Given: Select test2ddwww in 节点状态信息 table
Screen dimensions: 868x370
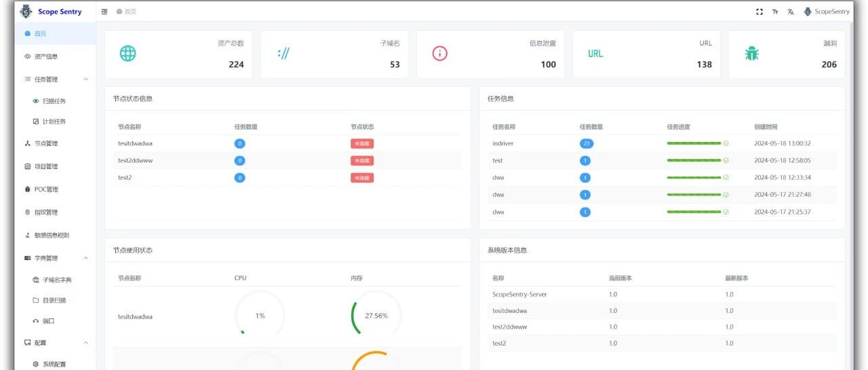Looking at the screenshot, I should [134, 161].
